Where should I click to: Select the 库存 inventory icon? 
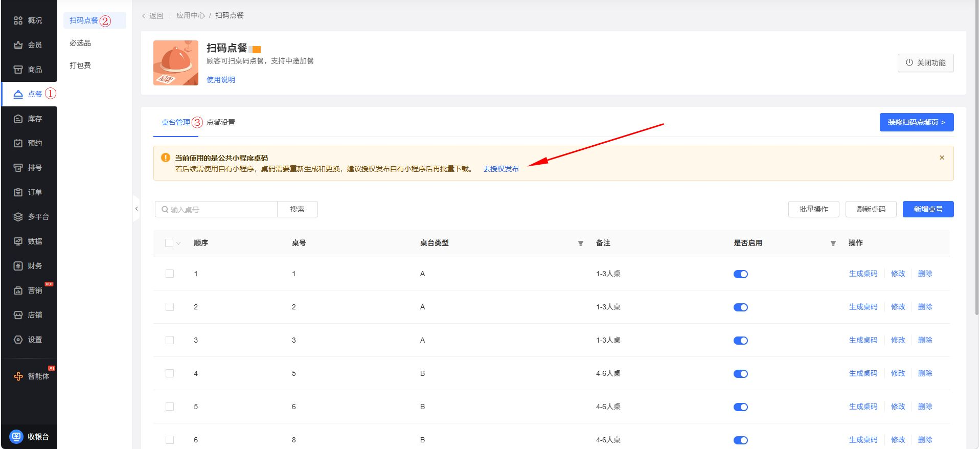coord(18,119)
